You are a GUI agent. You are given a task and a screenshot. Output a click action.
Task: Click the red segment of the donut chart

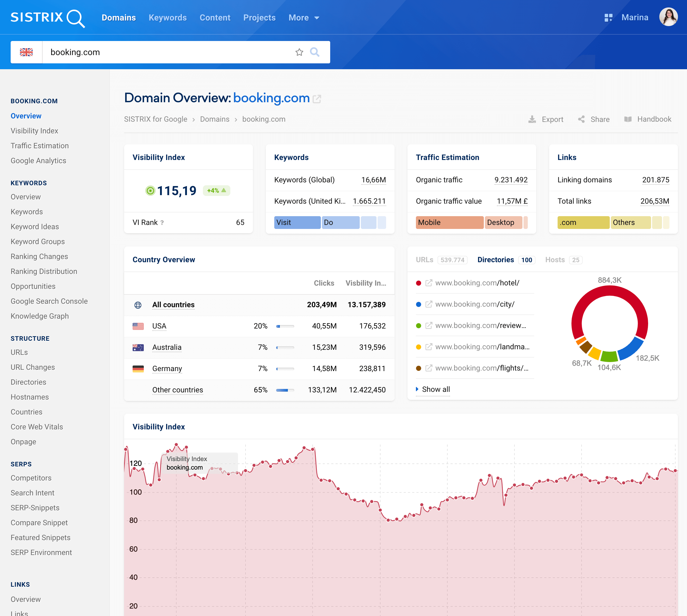[610, 291]
